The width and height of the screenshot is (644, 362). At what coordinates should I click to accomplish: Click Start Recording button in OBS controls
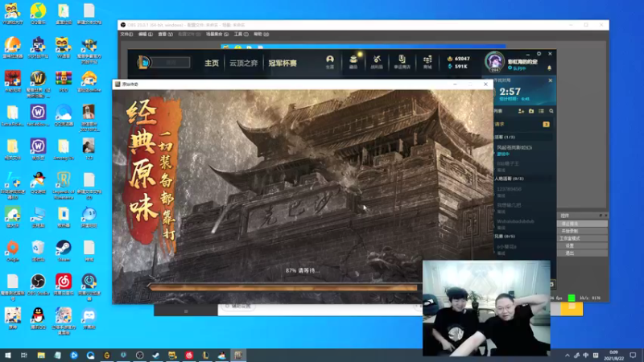click(582, 231)
